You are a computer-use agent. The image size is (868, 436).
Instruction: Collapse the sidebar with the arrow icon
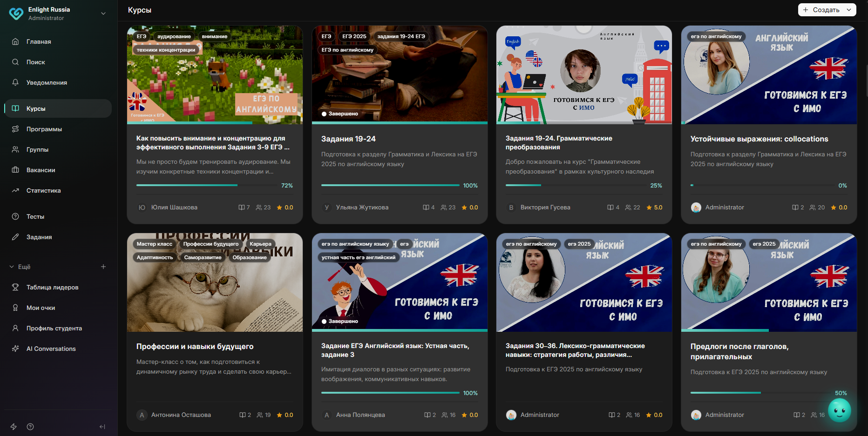point(102,427)
